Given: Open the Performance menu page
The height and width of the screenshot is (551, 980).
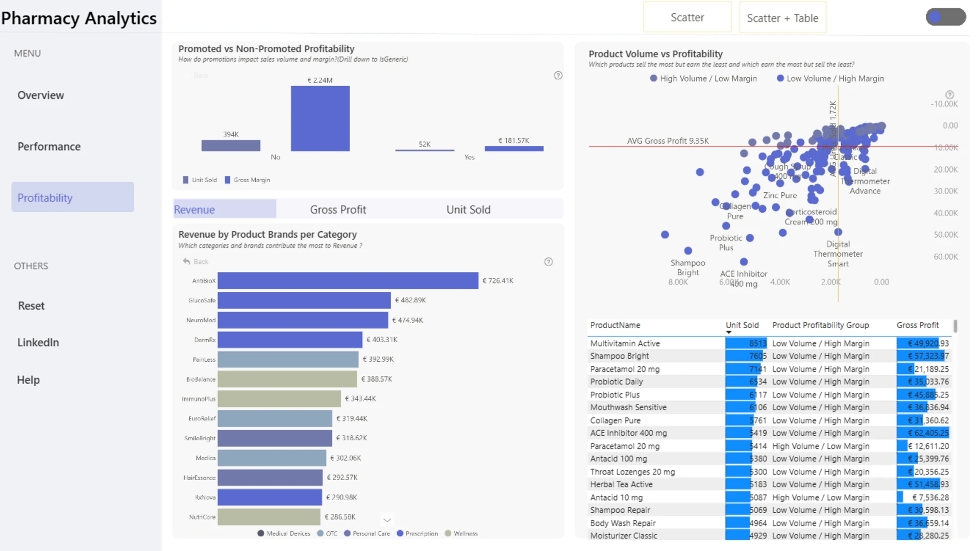Looking at the screenshot, I should point(49,146).
